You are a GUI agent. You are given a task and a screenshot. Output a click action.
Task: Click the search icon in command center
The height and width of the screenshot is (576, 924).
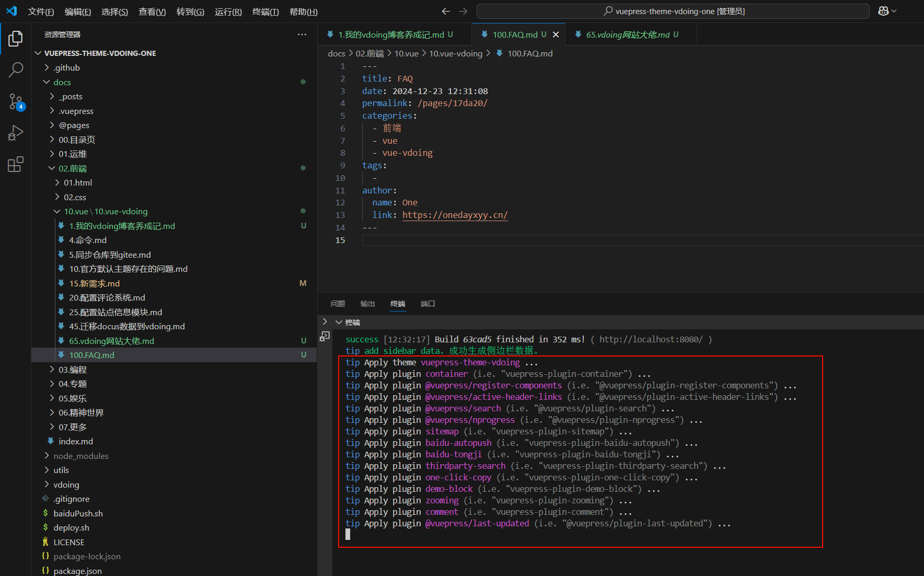tap(608, 11)
